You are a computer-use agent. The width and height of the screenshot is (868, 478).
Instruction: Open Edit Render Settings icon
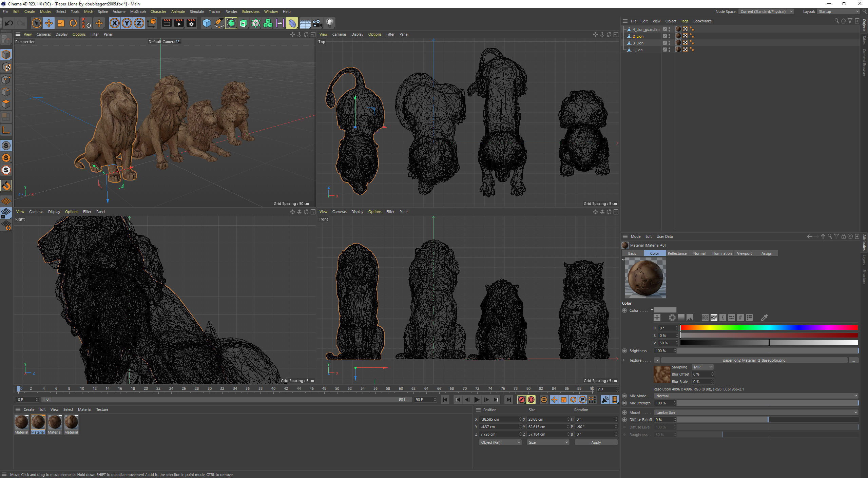[191, 23]
